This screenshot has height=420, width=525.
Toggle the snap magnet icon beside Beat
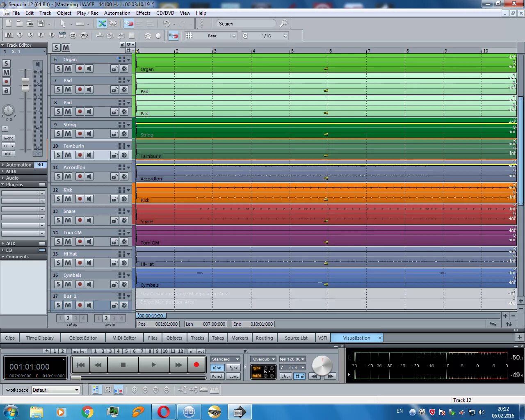click(x=173, y=36)
